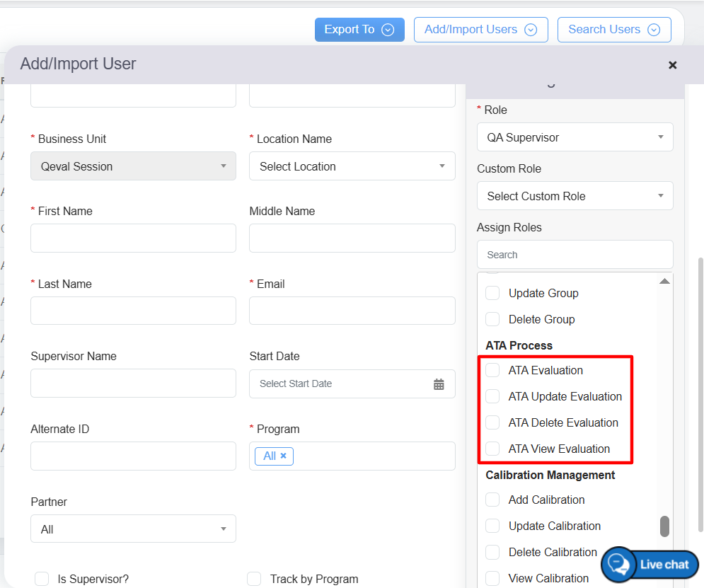Image resolution: width=704 pixels, height=588 pixels.
Task: Tick the Track by Program checkbox
Action: (x=254, y=579)
